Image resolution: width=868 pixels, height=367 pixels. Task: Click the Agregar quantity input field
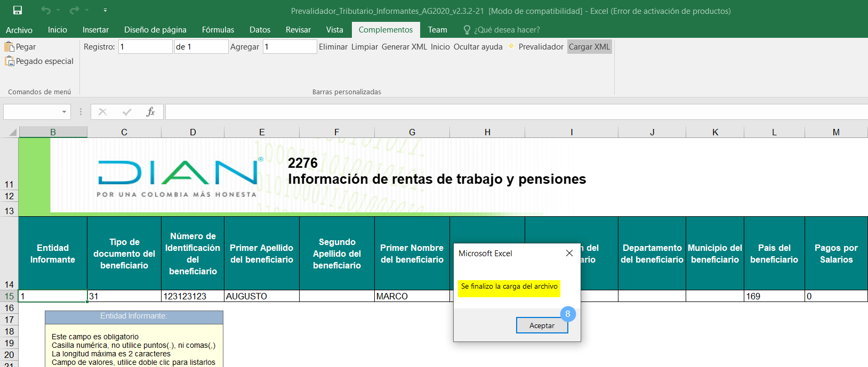coord(290,47)
